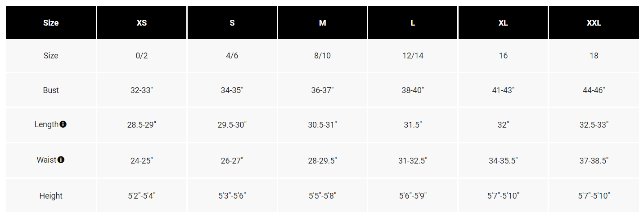Click the Waist row label text

click(x=47, y=160)
